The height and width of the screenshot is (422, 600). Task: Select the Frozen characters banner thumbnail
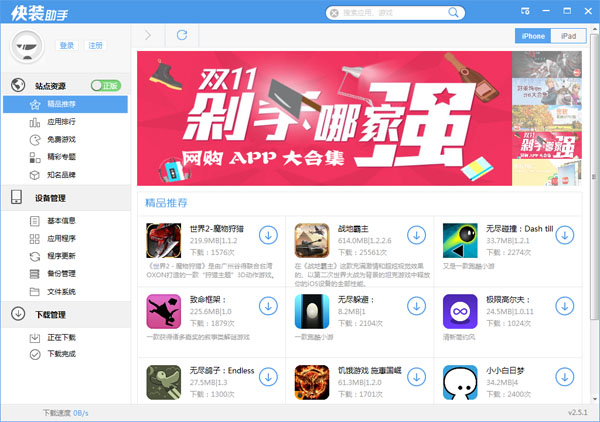[x=547, y=91]
